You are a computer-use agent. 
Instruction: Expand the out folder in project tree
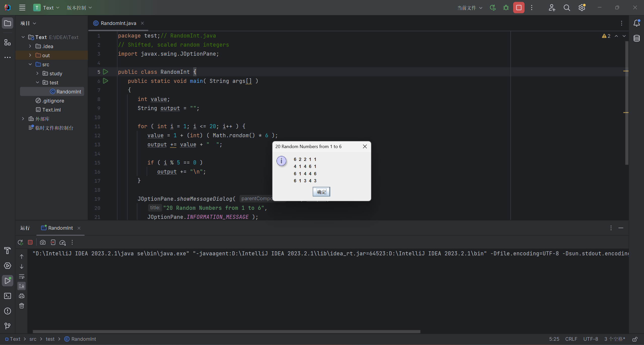point(30,55)
